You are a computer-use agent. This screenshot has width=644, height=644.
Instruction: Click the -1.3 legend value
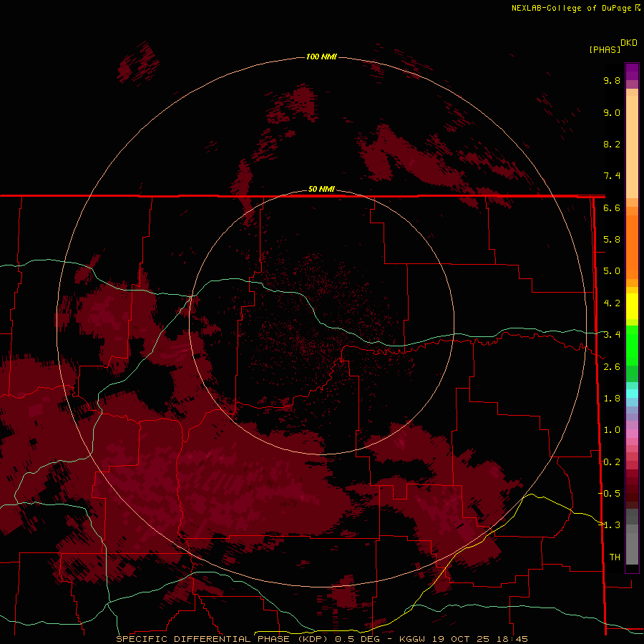(x=610, y=525)
